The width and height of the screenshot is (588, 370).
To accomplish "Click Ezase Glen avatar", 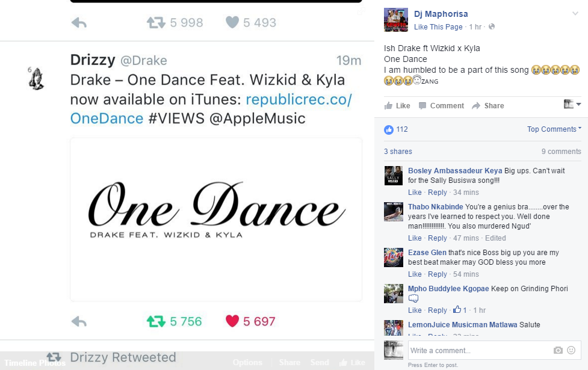I will pos(394,257).
